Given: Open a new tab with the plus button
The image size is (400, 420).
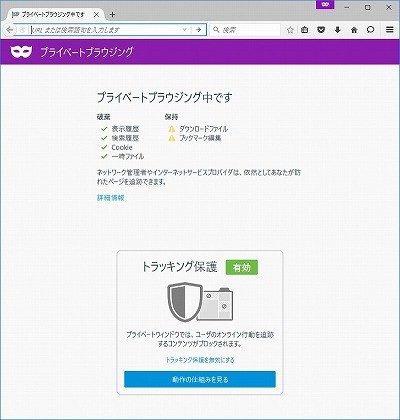Looking at the screenshot, I should (112, 15).
